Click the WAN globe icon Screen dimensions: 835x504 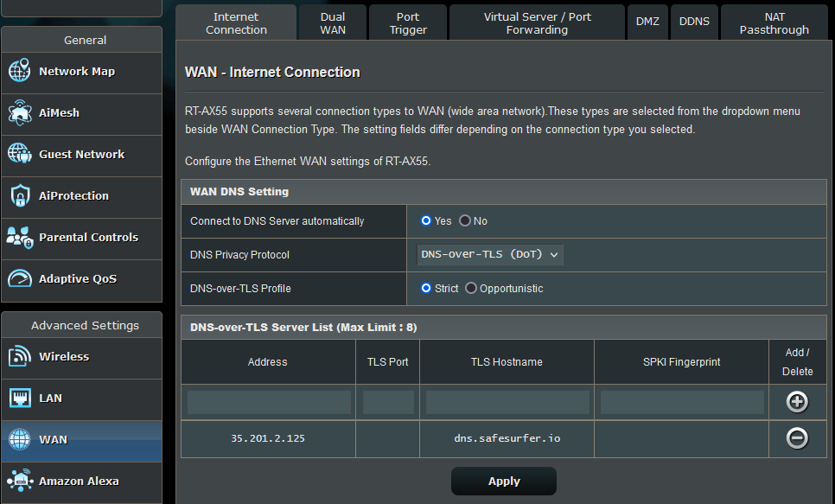20,439
